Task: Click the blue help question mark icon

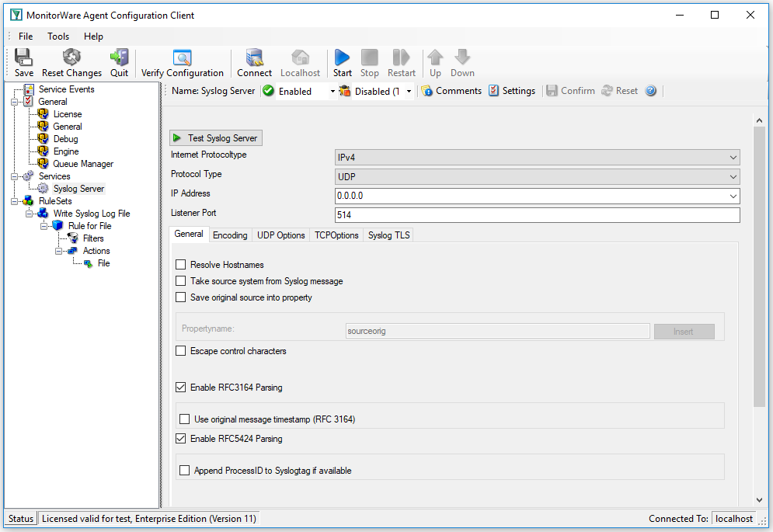Action: [651, 91]
